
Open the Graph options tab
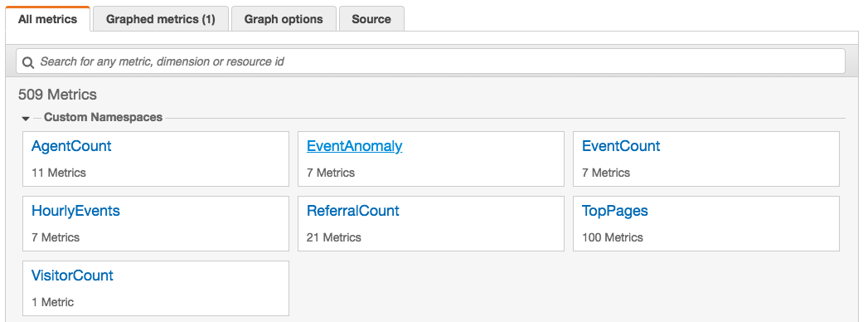(x=284, y=19)
